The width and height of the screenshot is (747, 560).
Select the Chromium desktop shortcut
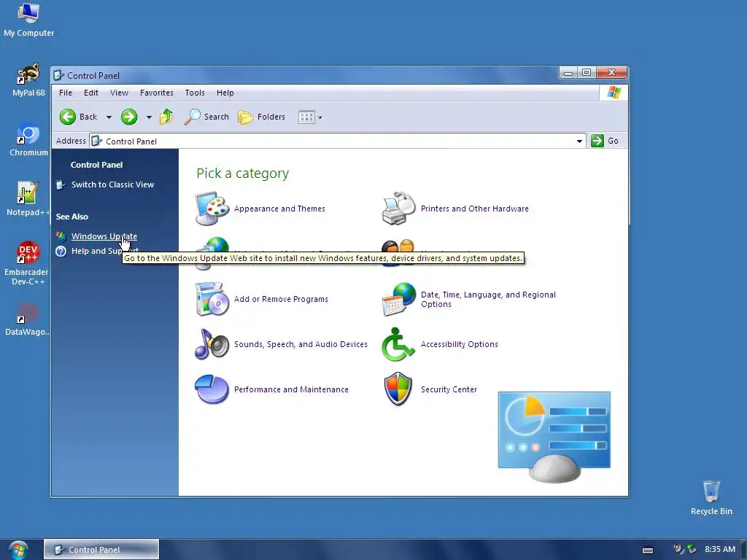28,139
